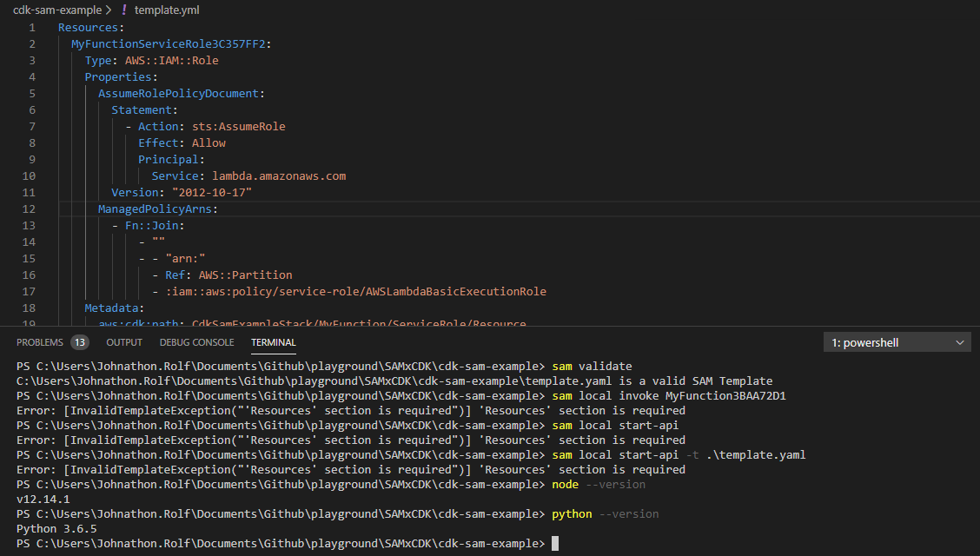980x556 pixels.
Task: Click 'MyFunctionServiceRole3C357FF2:' key
Action: point(171,43)
